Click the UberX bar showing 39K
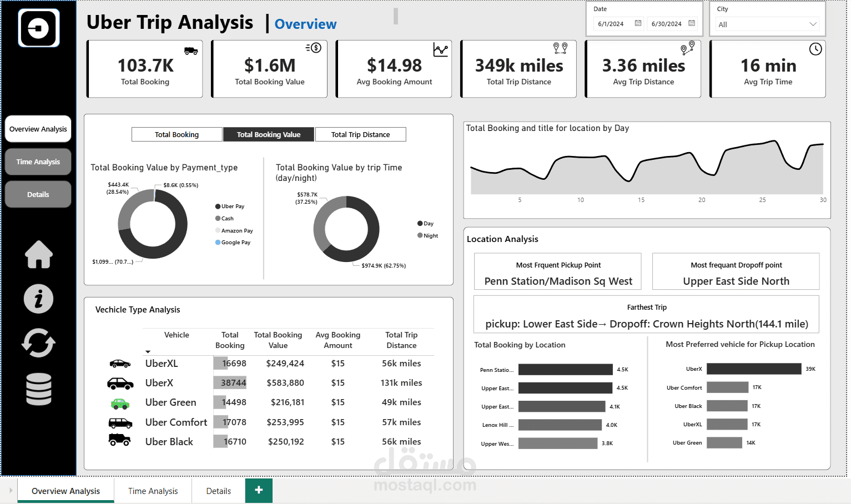Viewport: 851px width, 504px height. click(x=754, y=369)
